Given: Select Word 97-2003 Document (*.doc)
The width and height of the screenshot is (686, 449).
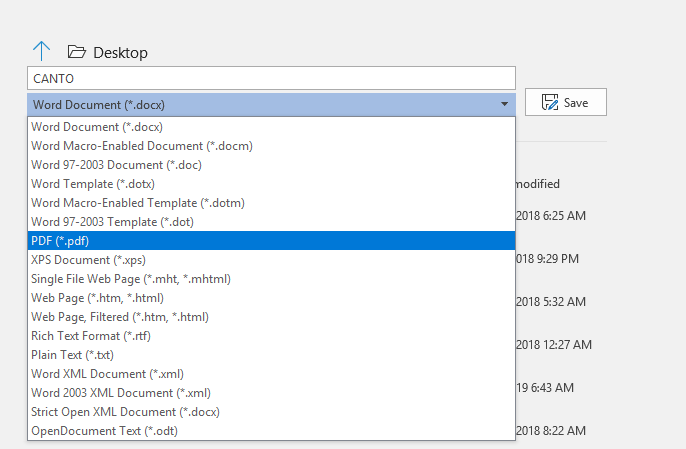Looking at the screenshot, I should pos(271,165).
